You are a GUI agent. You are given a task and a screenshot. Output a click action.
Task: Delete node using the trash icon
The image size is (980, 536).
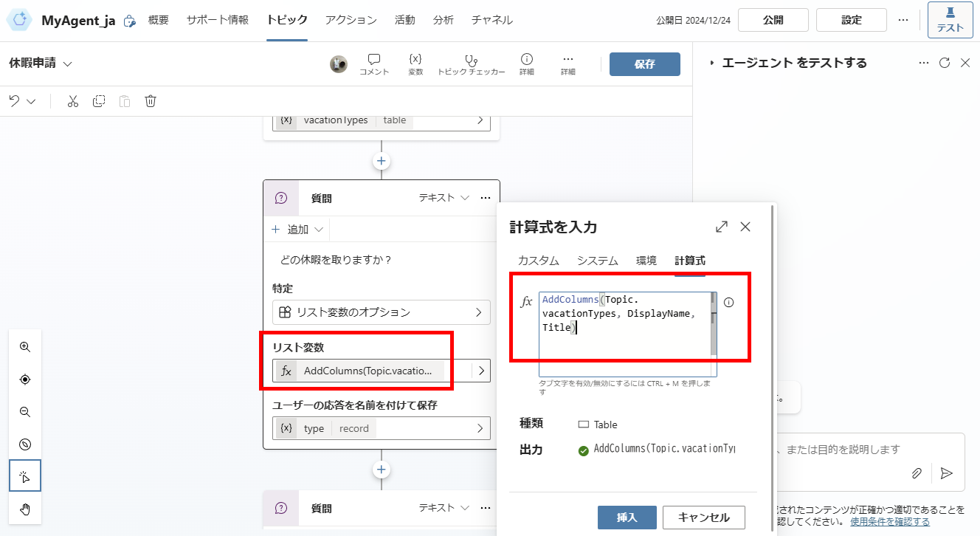coord(151,100)
